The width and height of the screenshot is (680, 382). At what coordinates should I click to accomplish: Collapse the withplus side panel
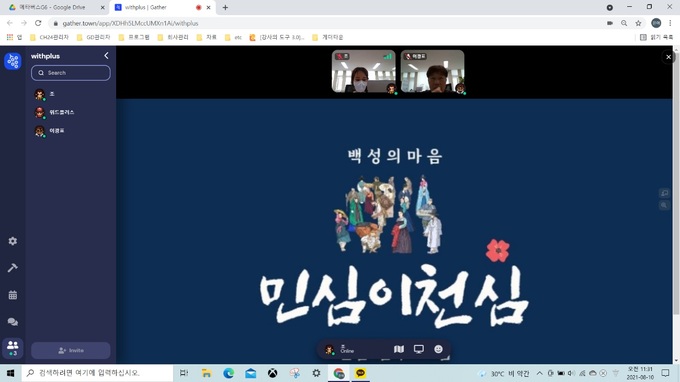(106, 56)
